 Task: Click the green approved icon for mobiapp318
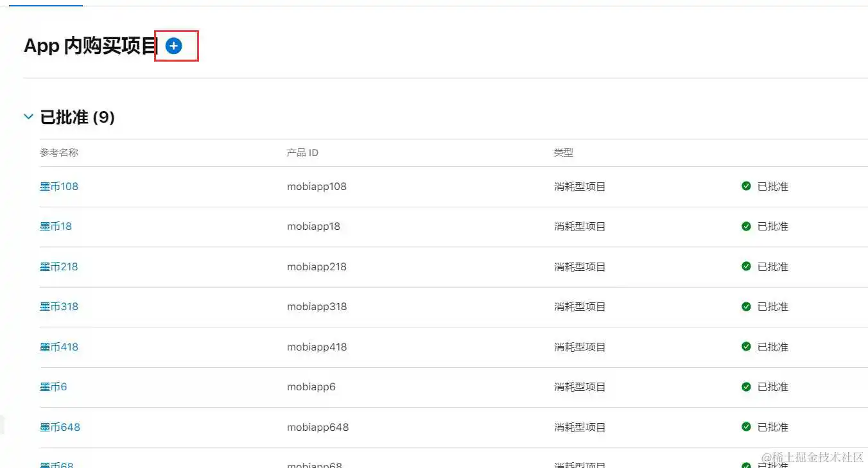click(x=746, y=306)
